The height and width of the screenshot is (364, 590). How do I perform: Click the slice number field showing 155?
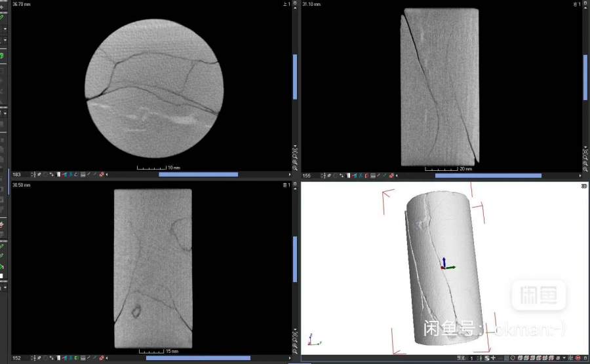click(307, 175)
